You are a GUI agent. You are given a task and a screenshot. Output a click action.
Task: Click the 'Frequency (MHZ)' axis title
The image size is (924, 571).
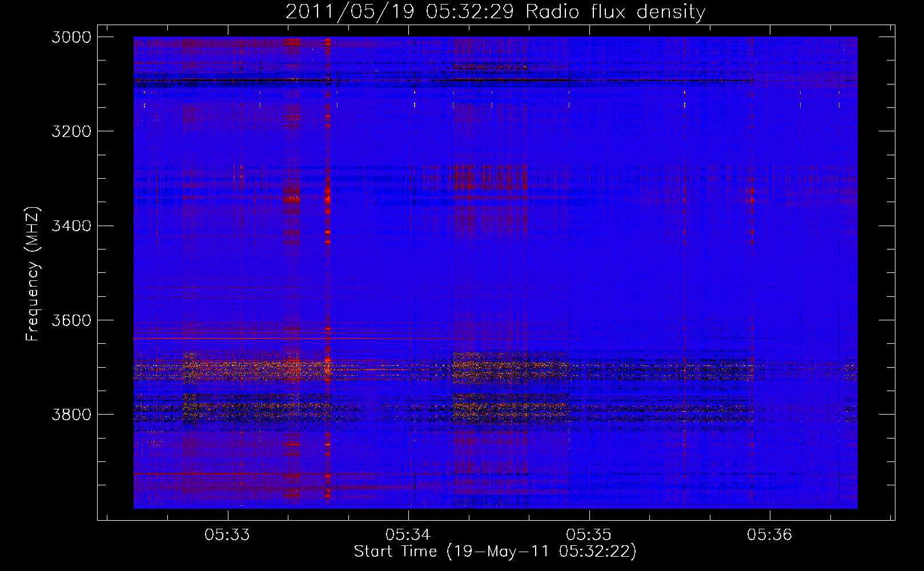[x=33, y=274]
